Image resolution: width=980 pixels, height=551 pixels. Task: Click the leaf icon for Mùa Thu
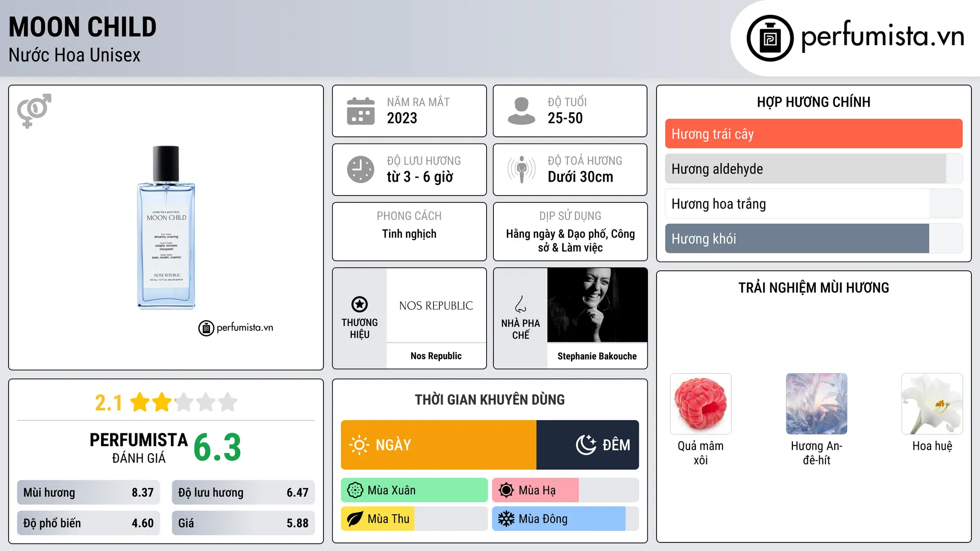point(355,519)
